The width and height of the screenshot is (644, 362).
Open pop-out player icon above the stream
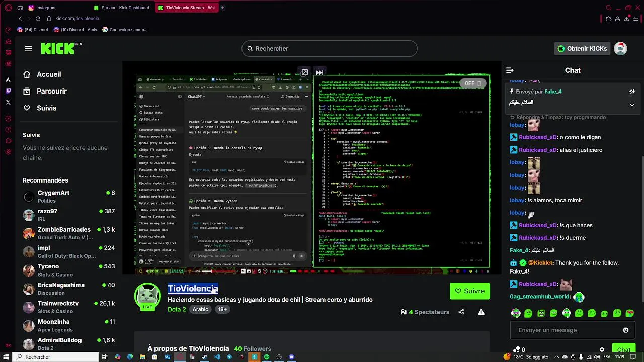304,73
